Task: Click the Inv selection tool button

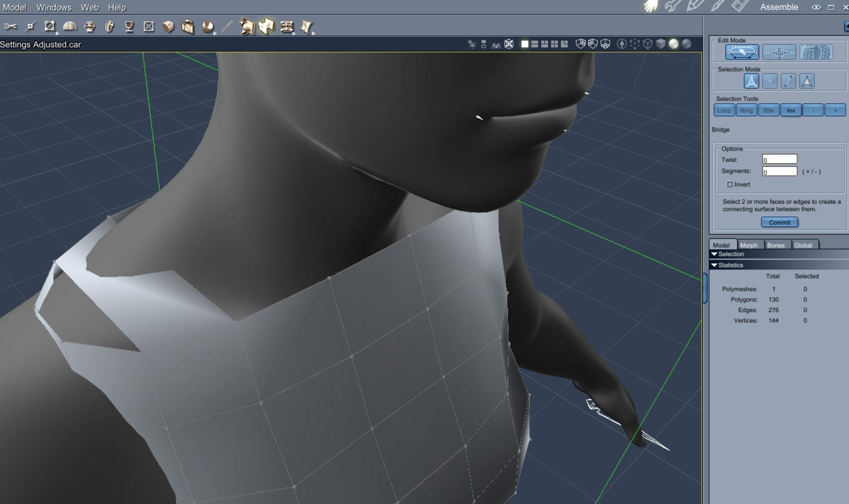Action: pyautogui.click(x=791, y=110)
